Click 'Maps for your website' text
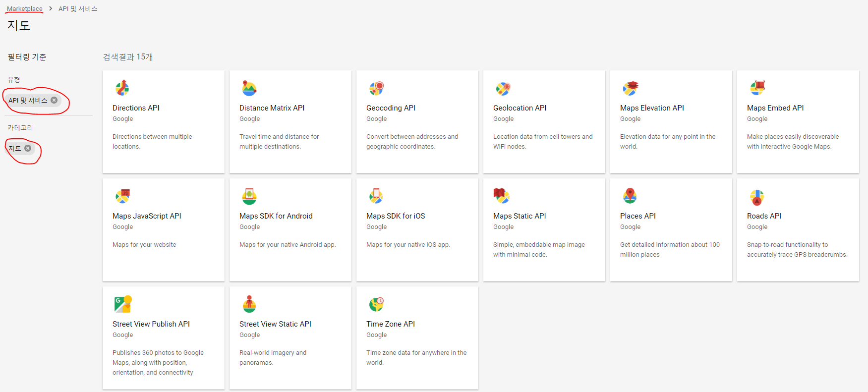This screenshot has width=868, height=392. 144,245
